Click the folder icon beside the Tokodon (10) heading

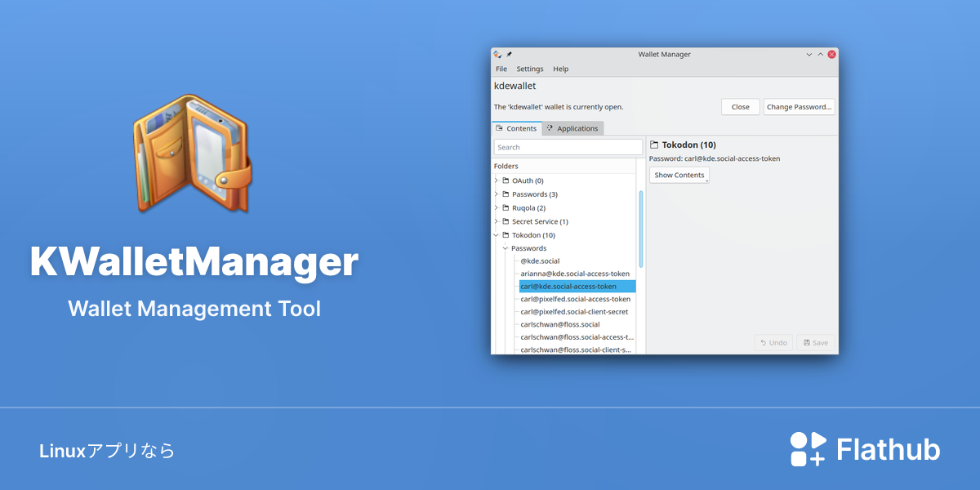[x=654, y=145]
